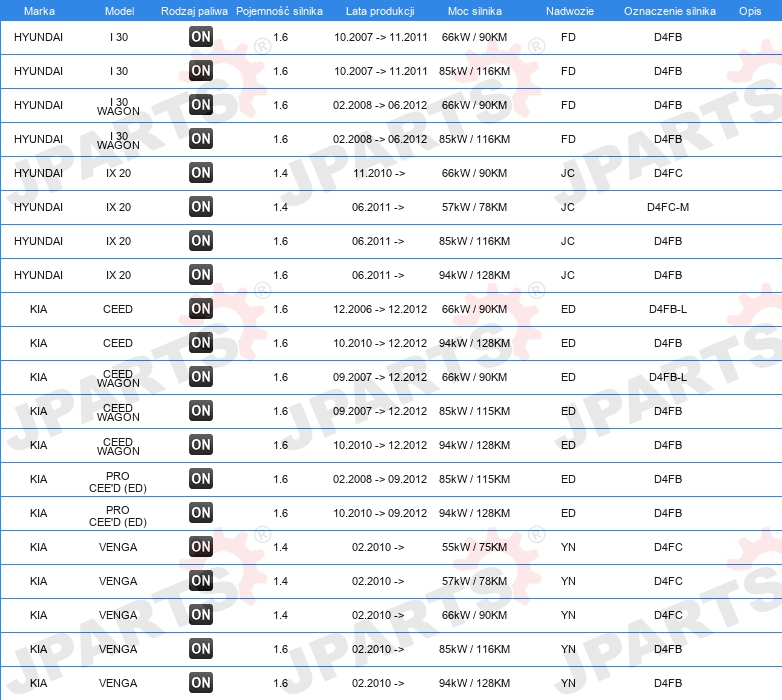Click ON icon in Ceed Wagon 85kW/115KM row

(201, 411)
